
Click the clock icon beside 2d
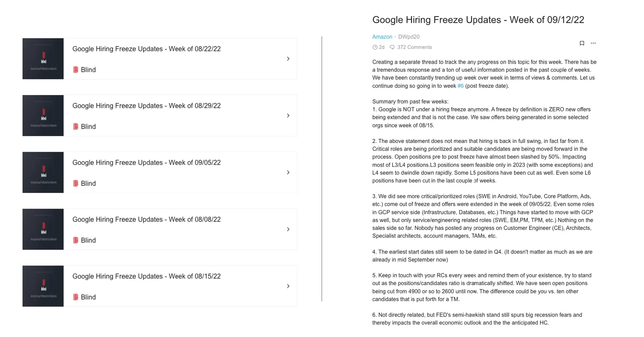pos(375,47)
